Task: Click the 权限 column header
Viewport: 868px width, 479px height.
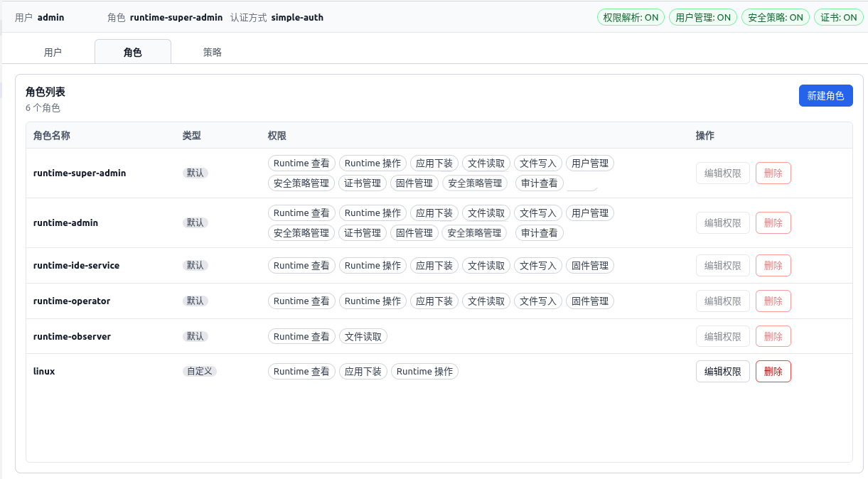Action: click(x=277, y=136)
